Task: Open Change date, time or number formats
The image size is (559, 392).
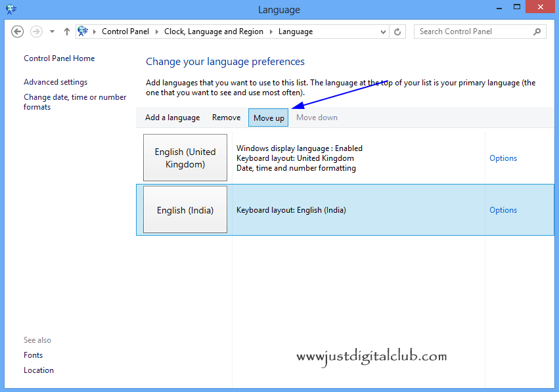Action: tap(75, 102)
